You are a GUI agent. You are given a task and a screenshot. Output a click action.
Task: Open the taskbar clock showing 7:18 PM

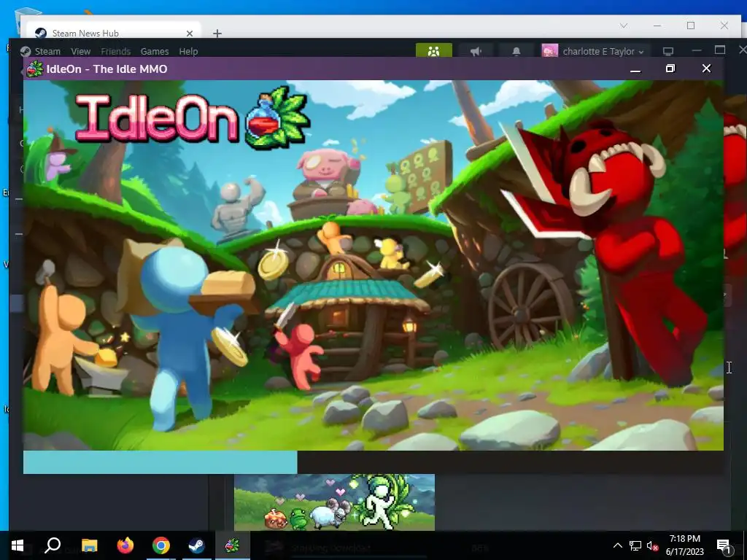point(684,545)
